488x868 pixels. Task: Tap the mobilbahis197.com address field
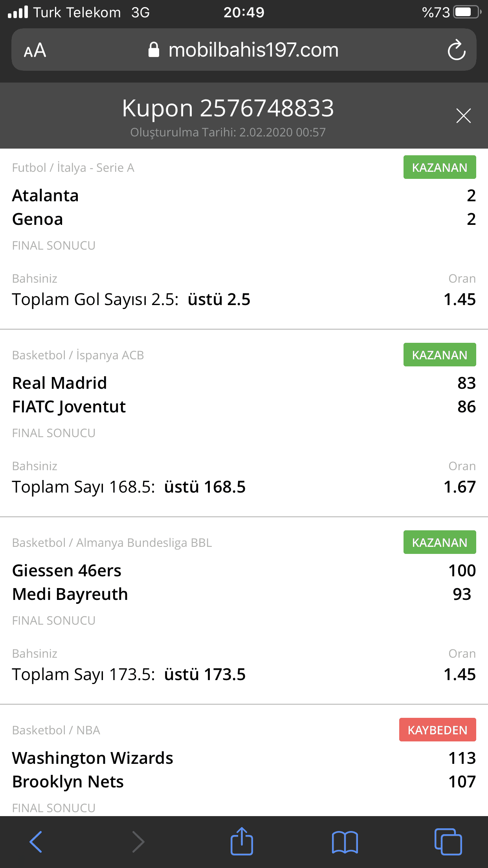(x=244, y=50)
